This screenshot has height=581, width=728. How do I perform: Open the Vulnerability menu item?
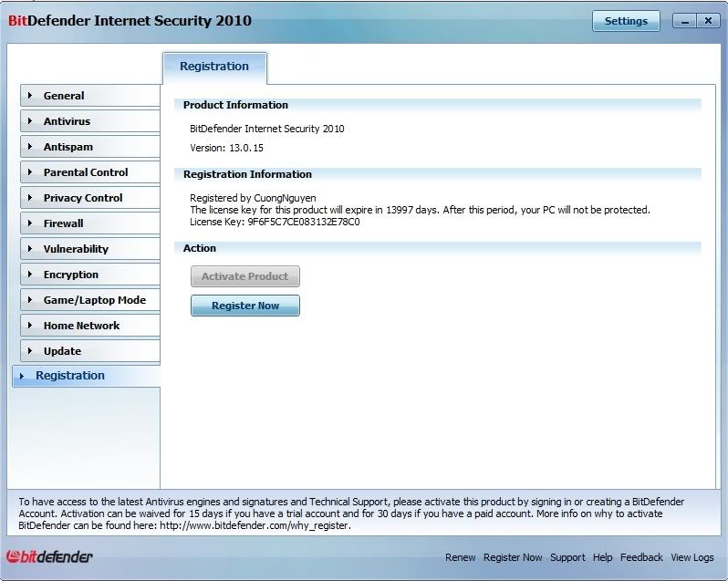pos(90,249)
